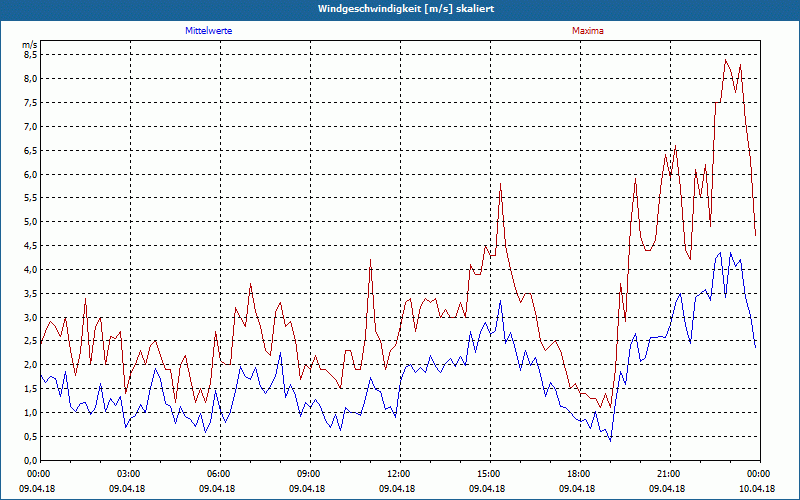Click the chart title 'Windgeschwindigkeit [m/s] skaliert'
This screenshot has width=800, height=500.
[x=406, y=9]
